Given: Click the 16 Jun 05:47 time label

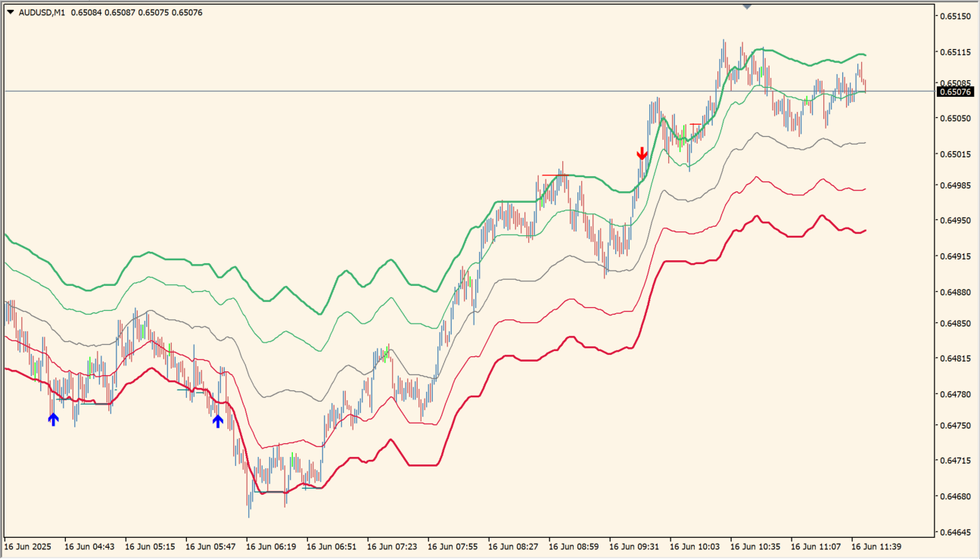Looking at the screenshot, I should pos(211,545).
